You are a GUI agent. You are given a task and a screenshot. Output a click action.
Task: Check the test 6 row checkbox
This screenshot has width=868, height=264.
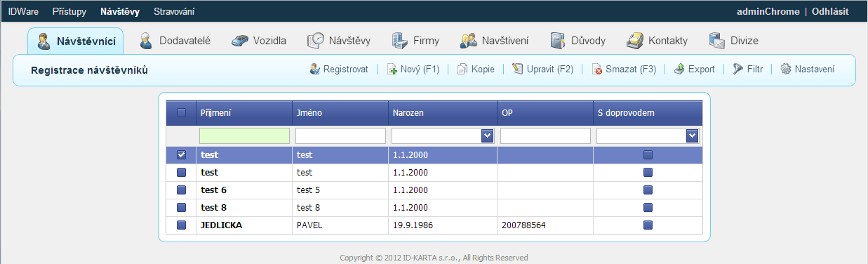click(181, 190)
